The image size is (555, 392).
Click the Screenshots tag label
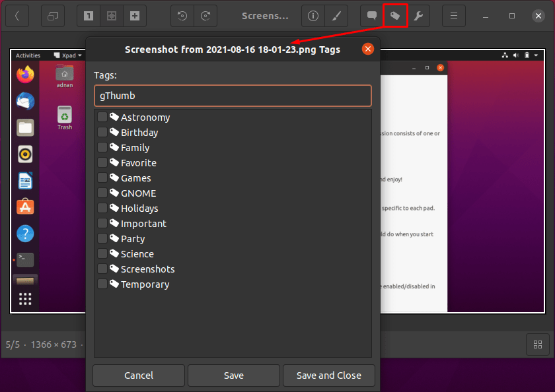tap(147, 269)
